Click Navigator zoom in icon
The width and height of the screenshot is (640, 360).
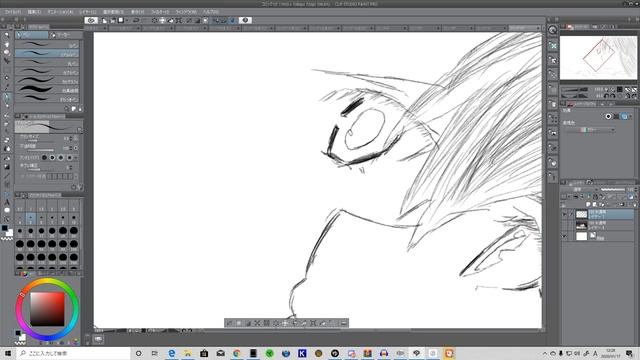(x=613, y=89)
